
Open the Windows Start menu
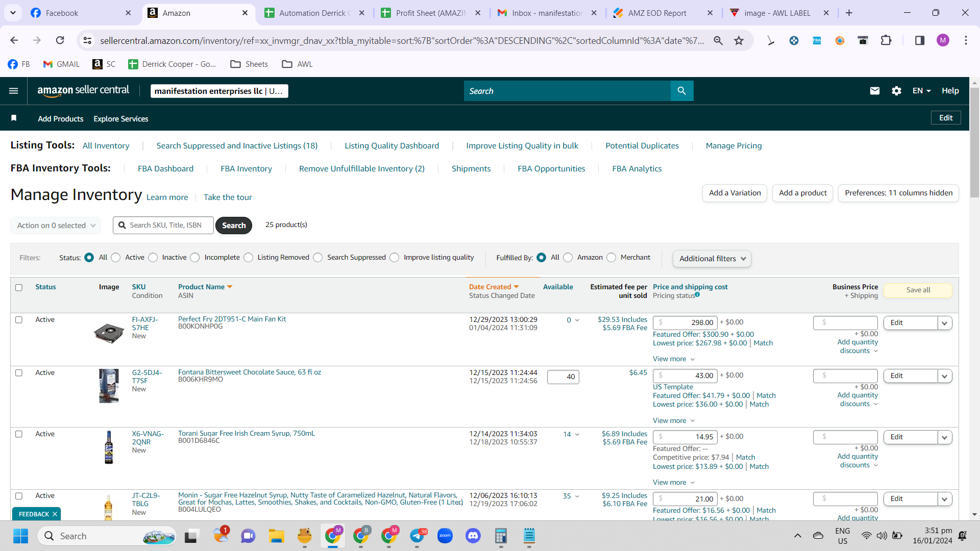tap(20, 536)
